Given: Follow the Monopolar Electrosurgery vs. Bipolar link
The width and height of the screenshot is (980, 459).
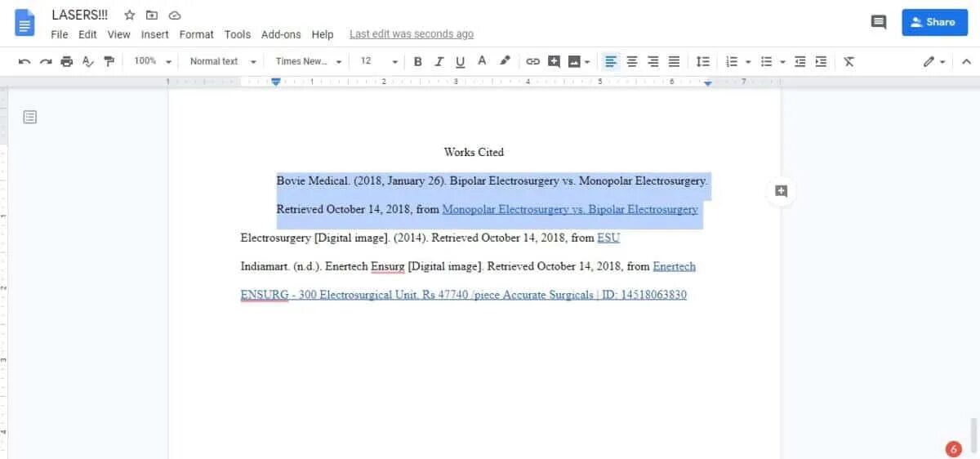Looking at the screenshot, I should coord(570,209).
